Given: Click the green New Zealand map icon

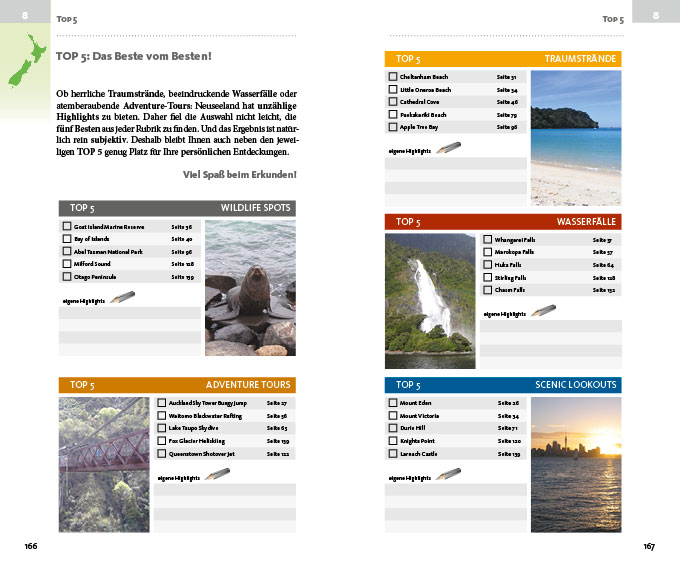Looking at the screenshot, I should click(x=22, y=60).
